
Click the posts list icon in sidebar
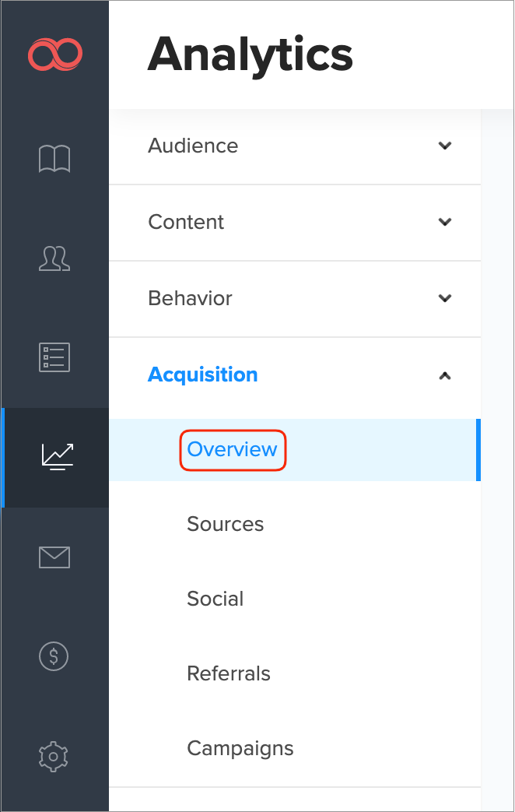tap(54, 357)
